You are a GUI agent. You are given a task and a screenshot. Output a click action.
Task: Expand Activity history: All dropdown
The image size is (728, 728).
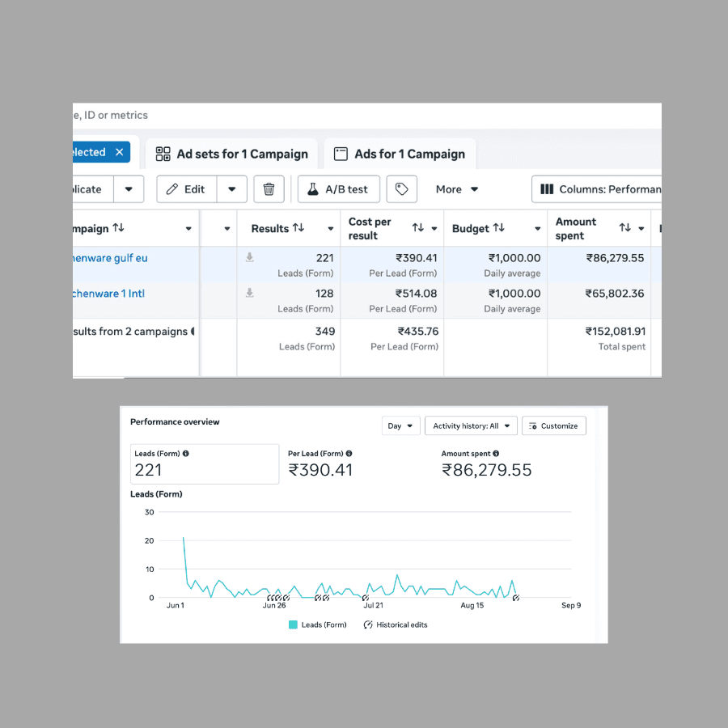(x=471, y=425)
